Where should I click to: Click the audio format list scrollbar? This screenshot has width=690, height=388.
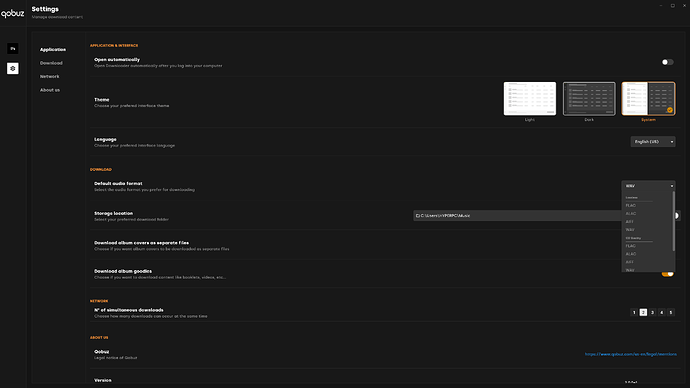pyautogui.click(x=673, y=221)
